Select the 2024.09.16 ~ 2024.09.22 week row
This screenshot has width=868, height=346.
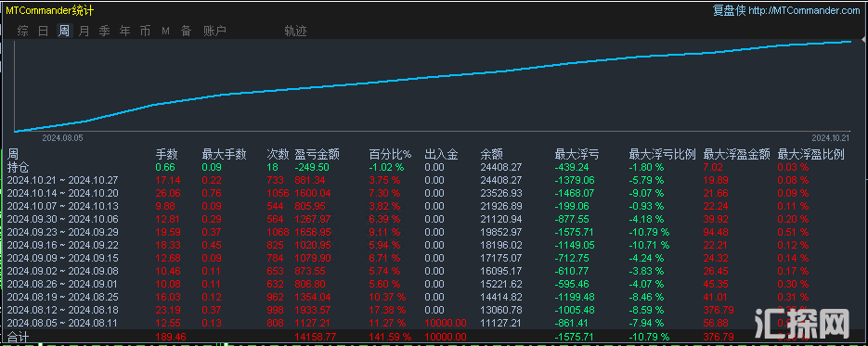click(434, 245)
